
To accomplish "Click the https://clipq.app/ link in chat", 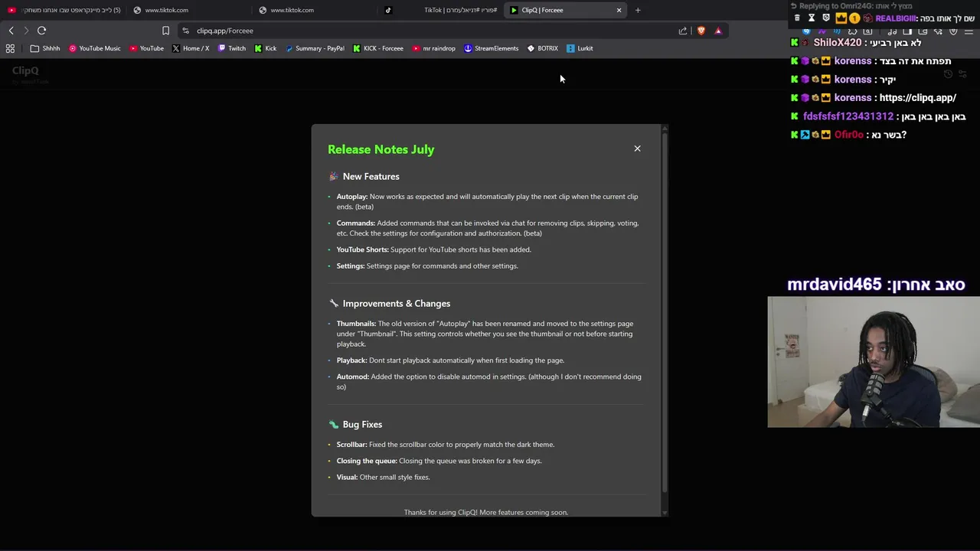I will 918,98.
